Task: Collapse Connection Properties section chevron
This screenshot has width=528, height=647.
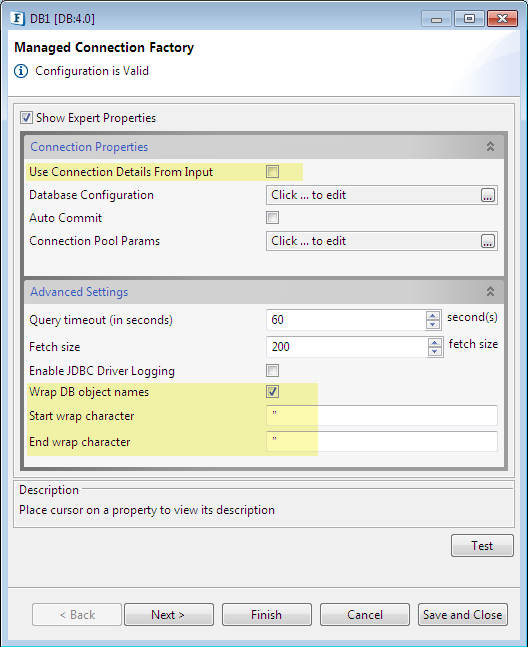Action: 490,146
